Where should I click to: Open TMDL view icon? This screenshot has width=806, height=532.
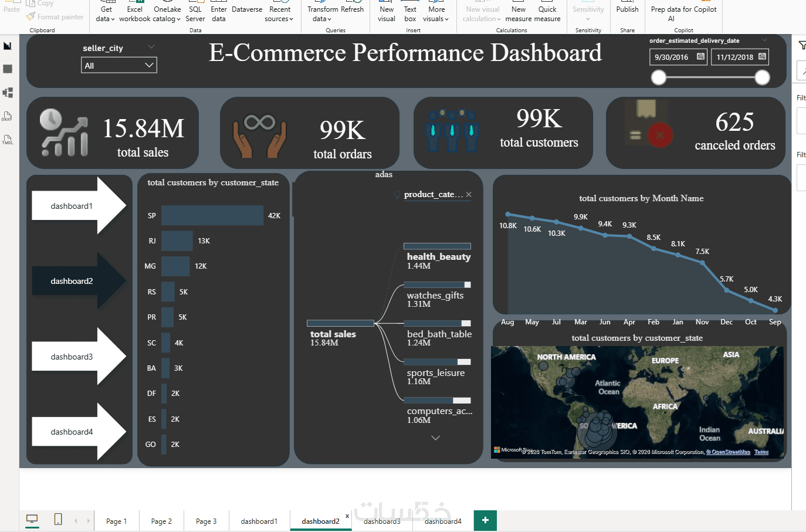[8, 140]
